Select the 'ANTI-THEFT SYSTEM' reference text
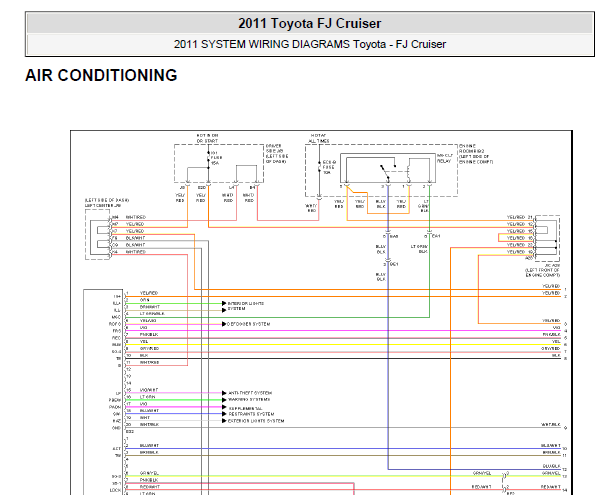 [250, 393]
